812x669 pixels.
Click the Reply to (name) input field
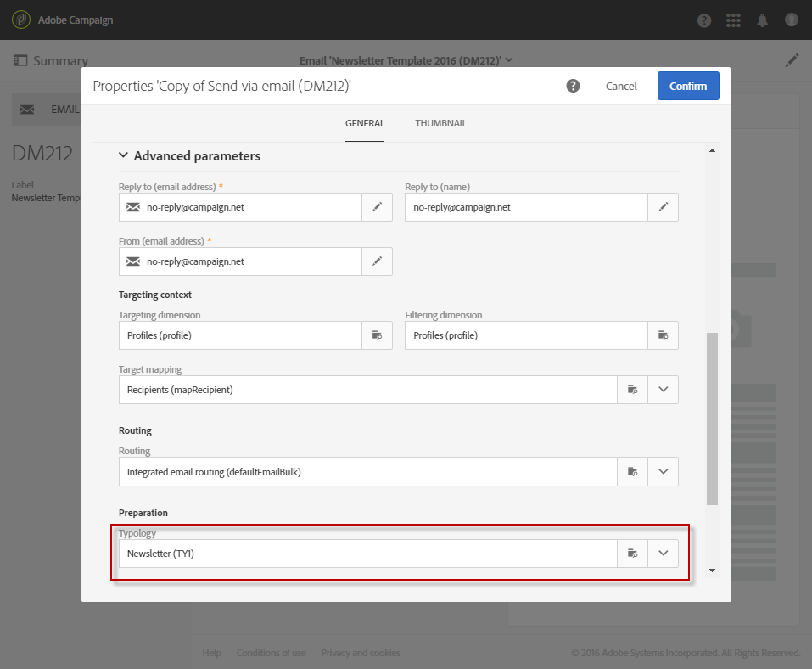[526, 207]
